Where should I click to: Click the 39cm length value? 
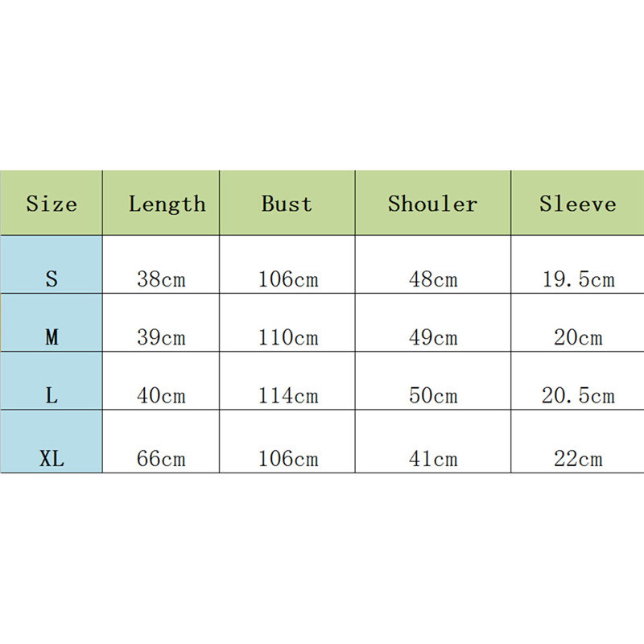tap(161, 337)
